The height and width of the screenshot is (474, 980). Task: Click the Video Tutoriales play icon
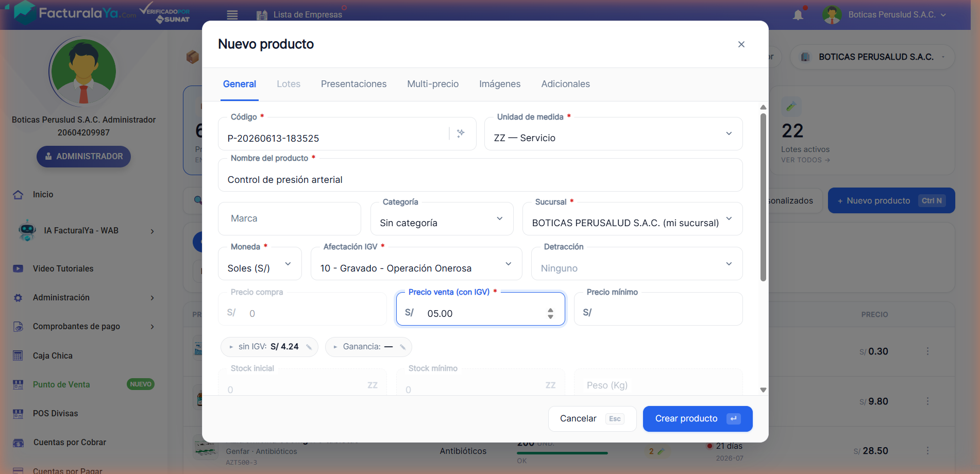coord(18,268)
